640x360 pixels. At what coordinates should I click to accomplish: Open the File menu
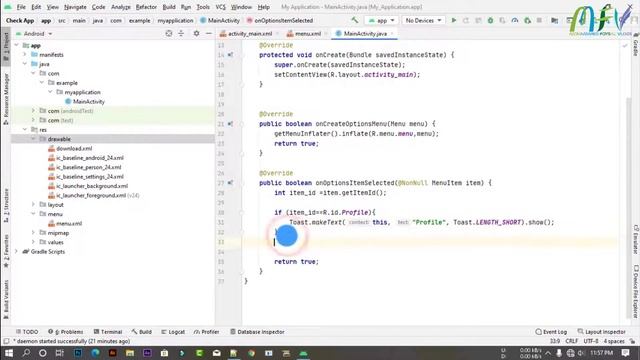[21, 7]
